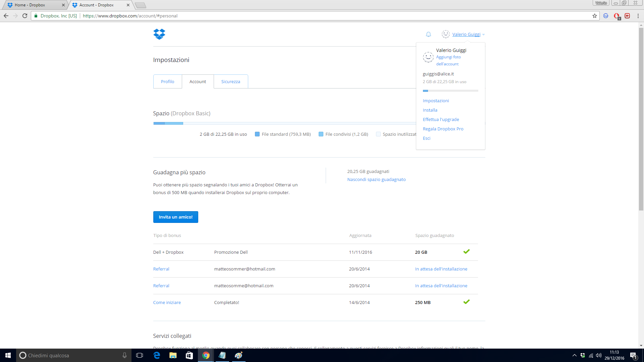The width and height of the screenshot is (644, 362).
Task: Open Windows Store from taskbar
Action: click(x=190, y=355)
